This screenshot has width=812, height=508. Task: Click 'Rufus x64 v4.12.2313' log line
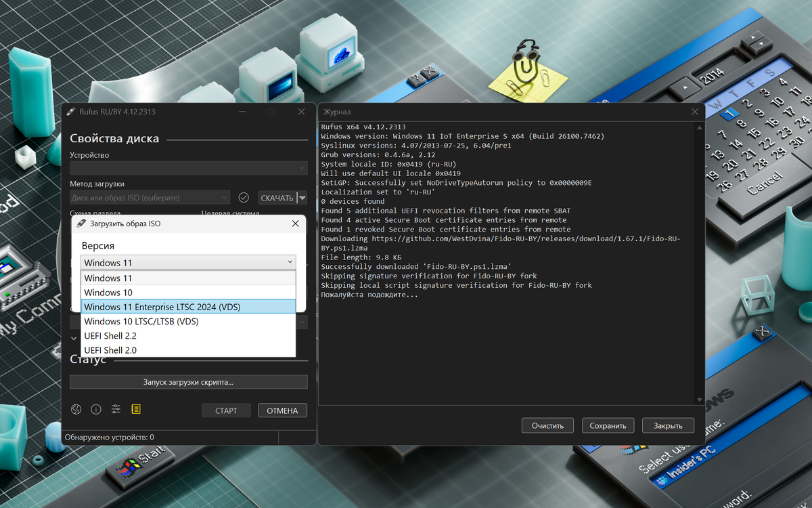tap(363, 127)
